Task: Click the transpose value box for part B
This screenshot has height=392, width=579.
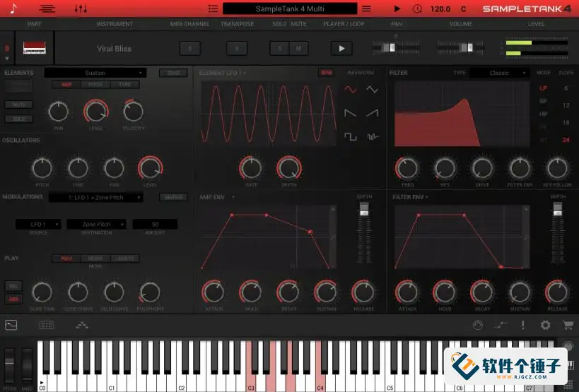Action: (x=237, y=48)
